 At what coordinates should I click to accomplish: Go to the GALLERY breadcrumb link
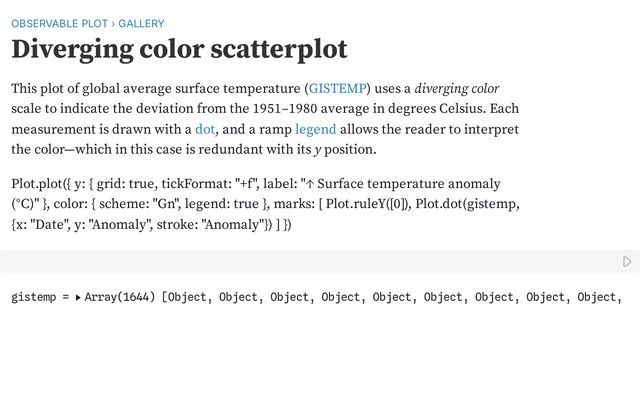(x=141, y=24)
